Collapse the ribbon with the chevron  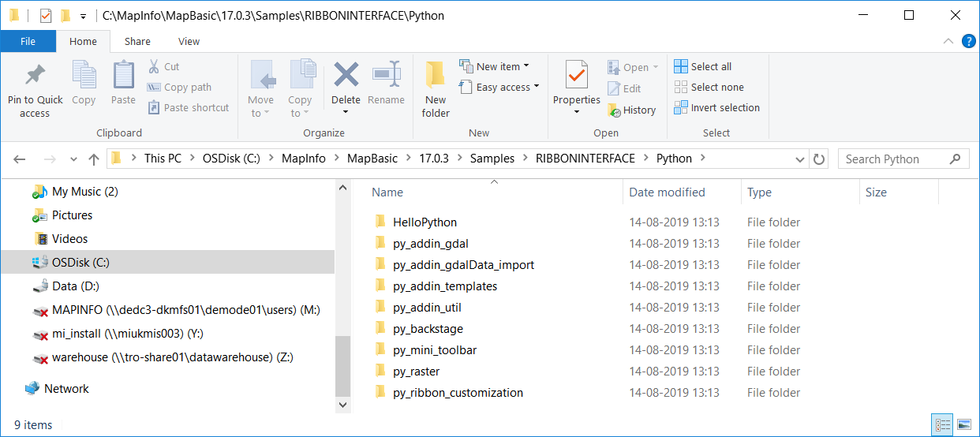(x=950, y=41)
